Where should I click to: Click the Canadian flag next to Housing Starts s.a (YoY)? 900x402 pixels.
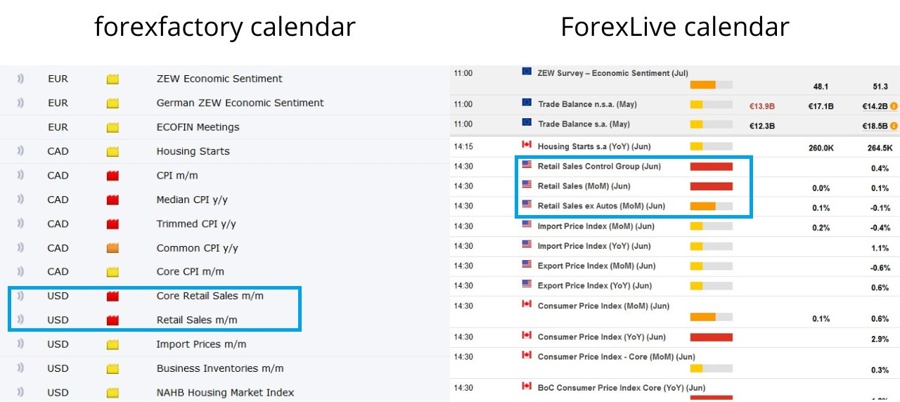pyautogui.click(x=527, y=145)
